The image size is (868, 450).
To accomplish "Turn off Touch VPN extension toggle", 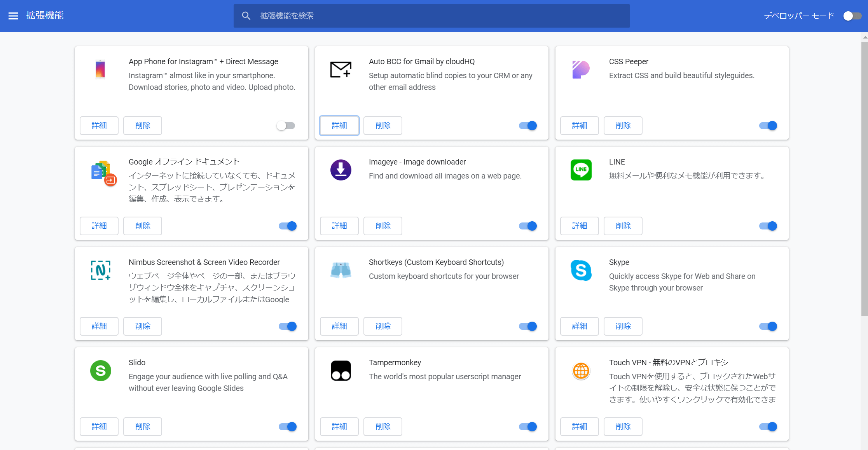I will [x=768, y=427].
